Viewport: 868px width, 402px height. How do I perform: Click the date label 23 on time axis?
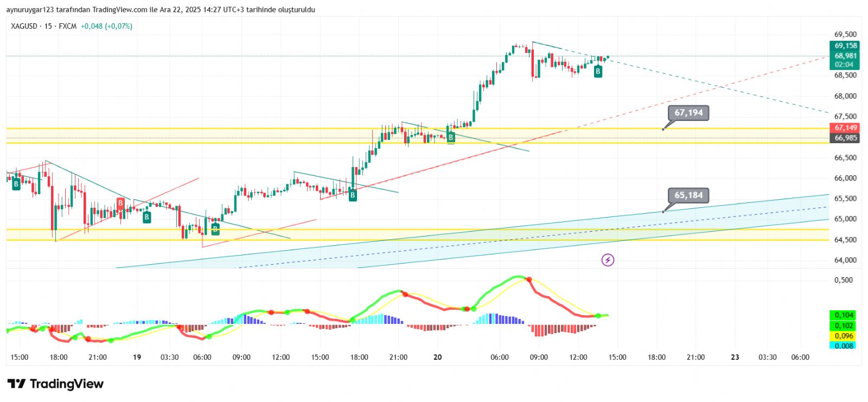click(735, 357)
